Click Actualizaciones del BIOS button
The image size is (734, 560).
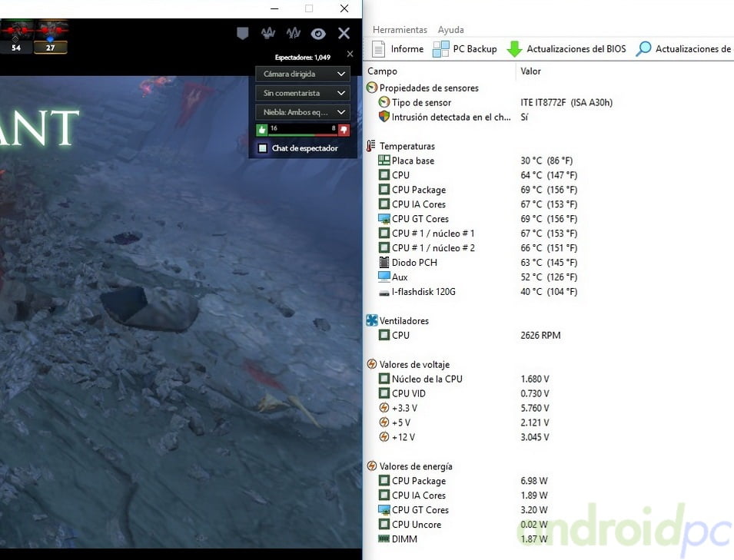[x=566, y=48]
